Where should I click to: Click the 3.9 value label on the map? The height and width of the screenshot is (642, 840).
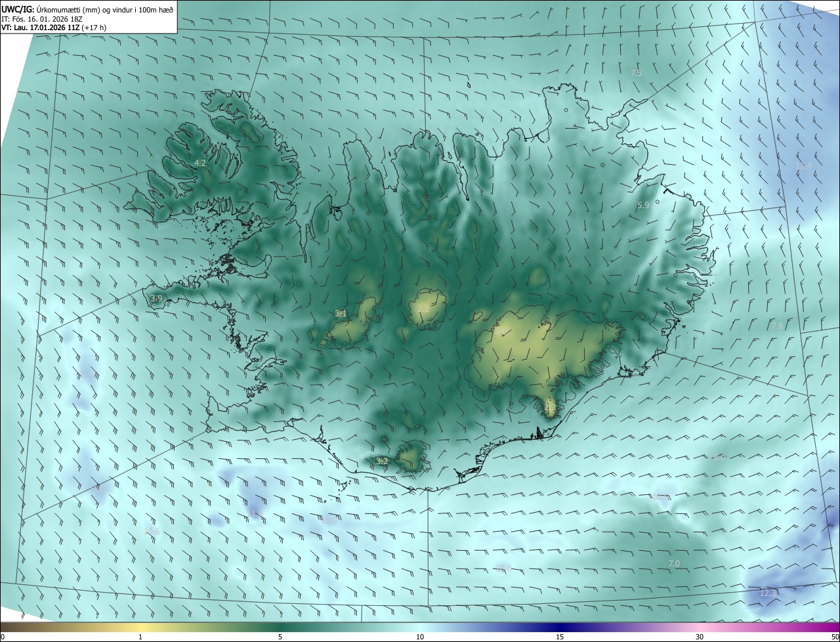(156, 299)
